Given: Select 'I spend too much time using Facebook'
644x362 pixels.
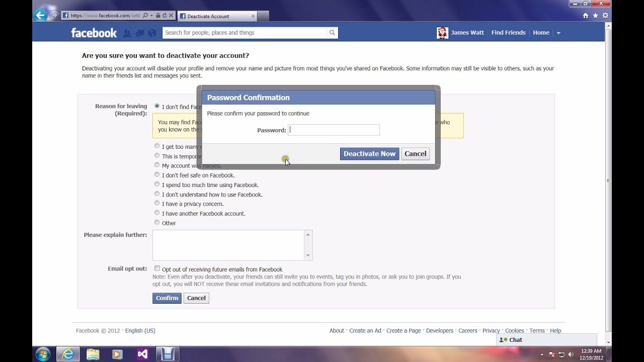Looking at the screenshot, I should pos(157,184).
